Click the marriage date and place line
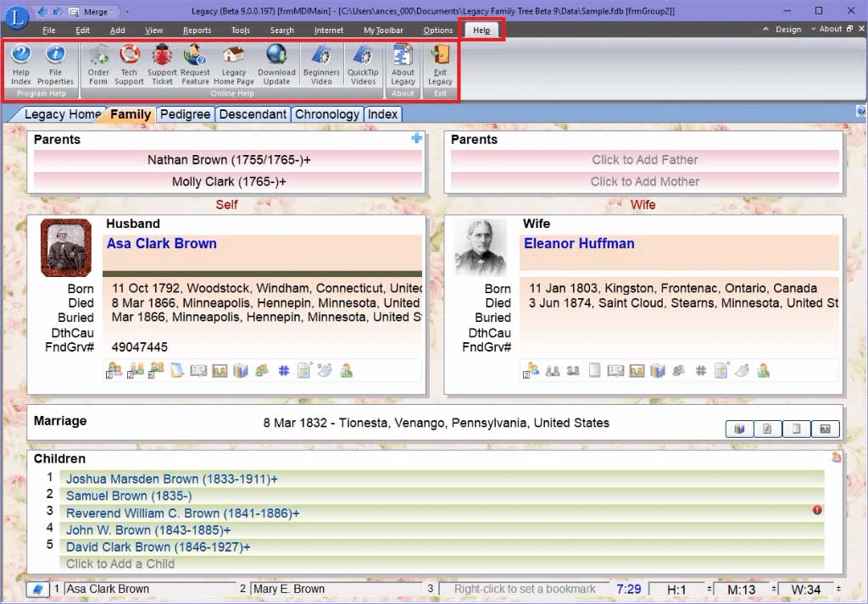Image resolution: width=868 pixels, height=604 pixels. pos(437,423)
